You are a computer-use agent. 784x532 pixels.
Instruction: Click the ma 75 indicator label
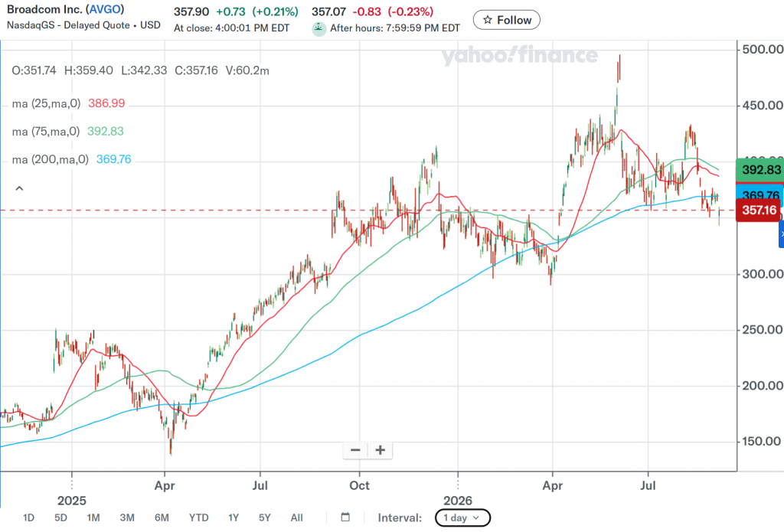coord(45,132)
